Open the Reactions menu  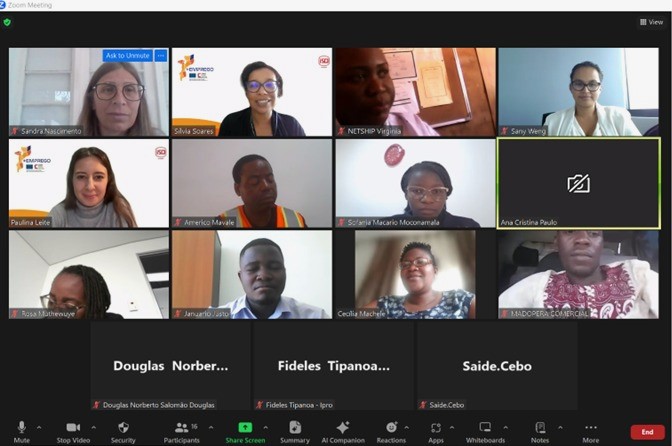point(391,432)
